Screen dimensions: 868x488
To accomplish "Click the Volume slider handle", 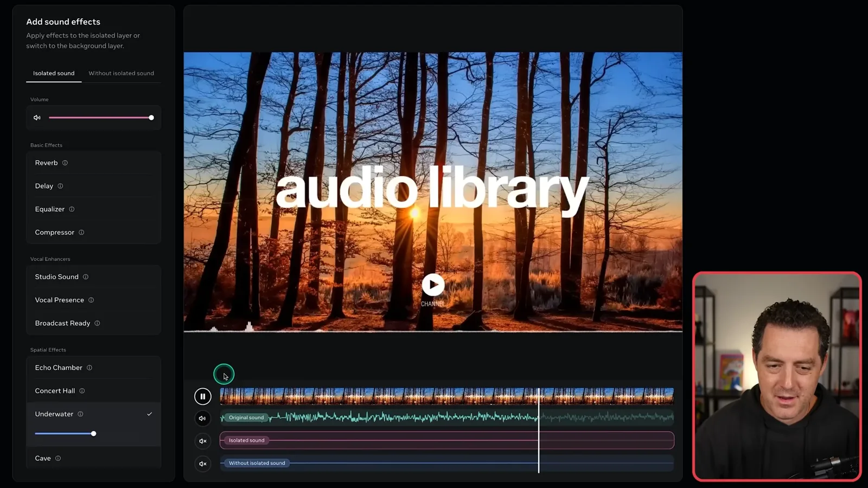I will coord(151,118).
